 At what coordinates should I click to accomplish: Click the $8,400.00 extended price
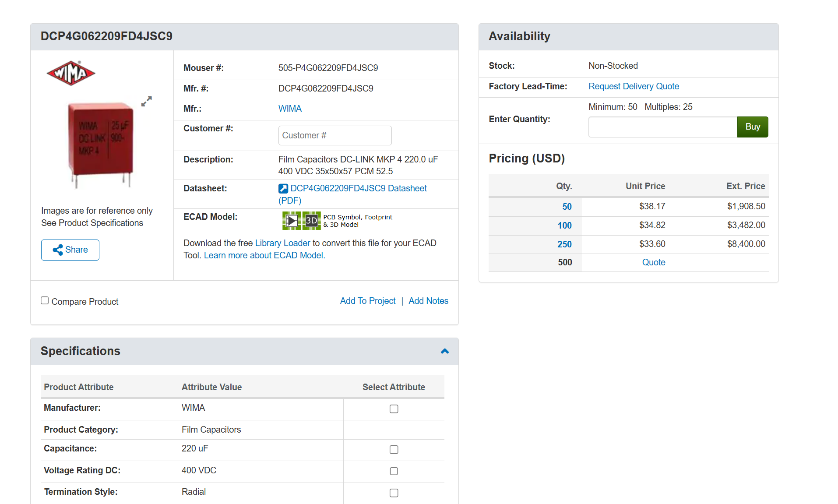click(x=746, y=244)
